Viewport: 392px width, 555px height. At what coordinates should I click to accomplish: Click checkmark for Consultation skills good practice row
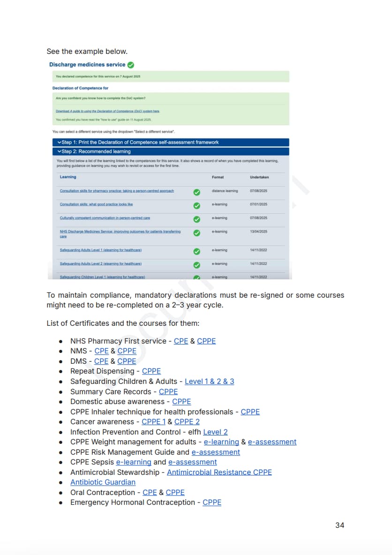[x=197, y=205]
